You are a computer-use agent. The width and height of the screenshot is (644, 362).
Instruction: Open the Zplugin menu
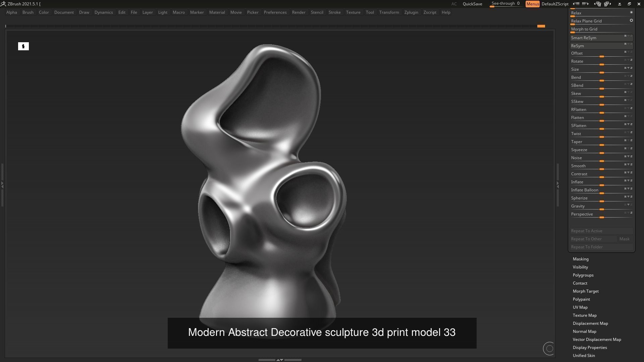[411, 12]
